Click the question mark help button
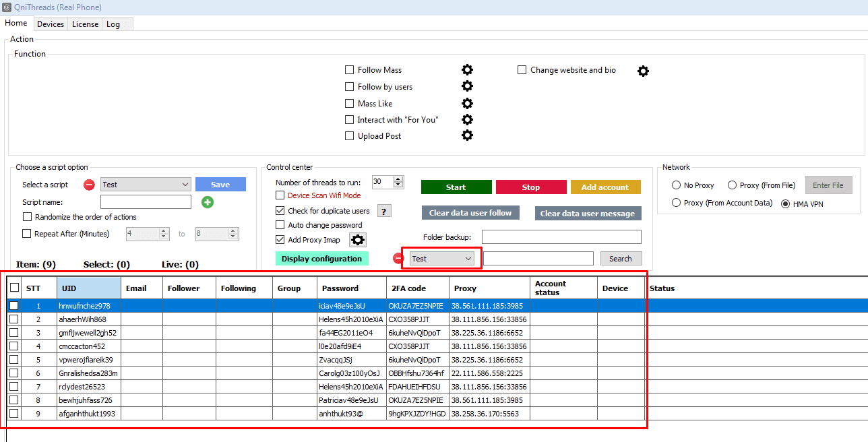 pyautogui.click(x=384, y=212)
